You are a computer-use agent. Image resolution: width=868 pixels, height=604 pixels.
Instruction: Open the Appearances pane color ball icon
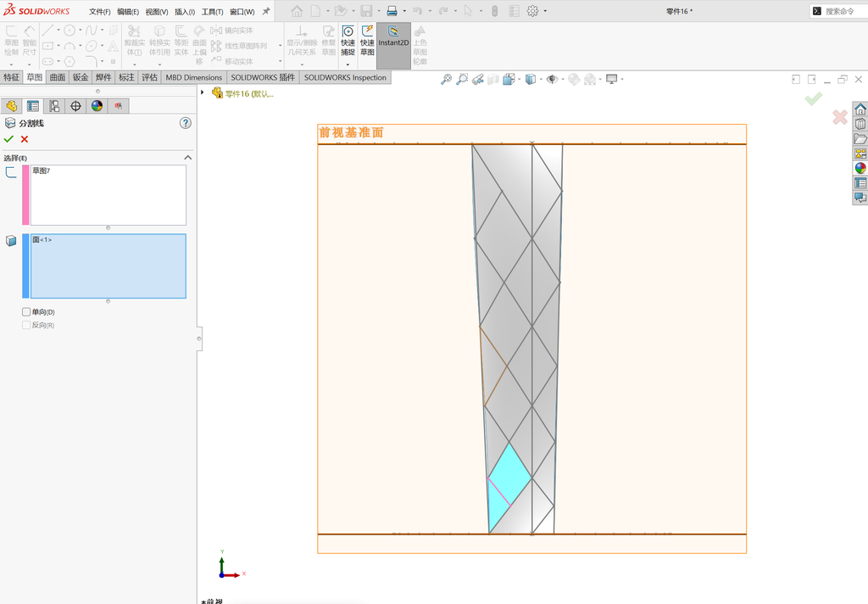coord(860,168)
